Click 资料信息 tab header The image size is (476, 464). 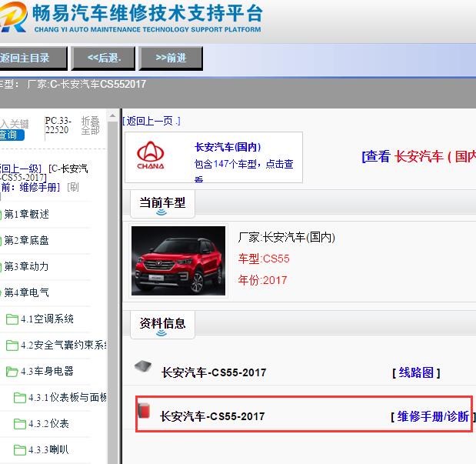(162, 324)
